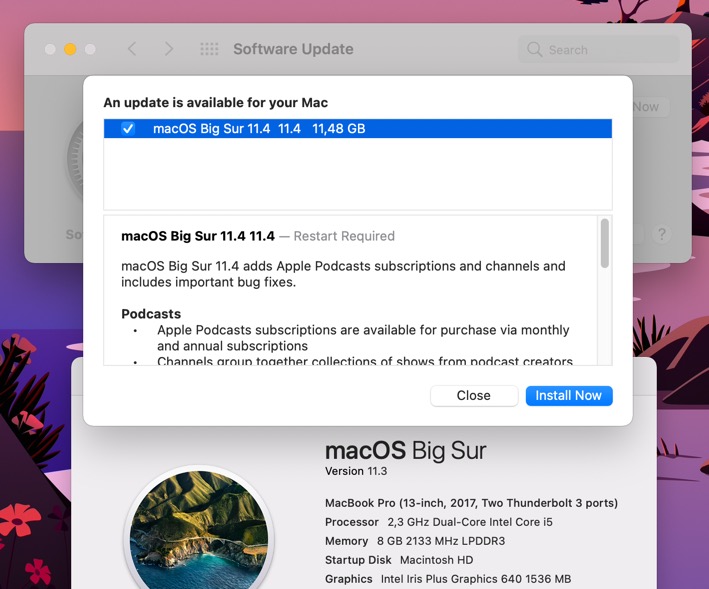
Task: Click the 'macOS Big Sur' title in About This Mac
Action: point(406,451)
